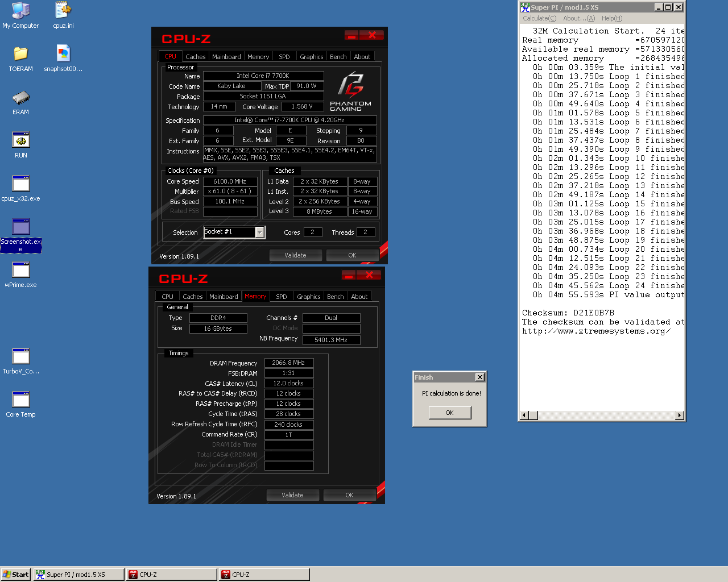The height and width of the screenshot is (582, 728).
Task: Switch to Mainboard tab in upper CPU-Z
Action: point(226,57)
